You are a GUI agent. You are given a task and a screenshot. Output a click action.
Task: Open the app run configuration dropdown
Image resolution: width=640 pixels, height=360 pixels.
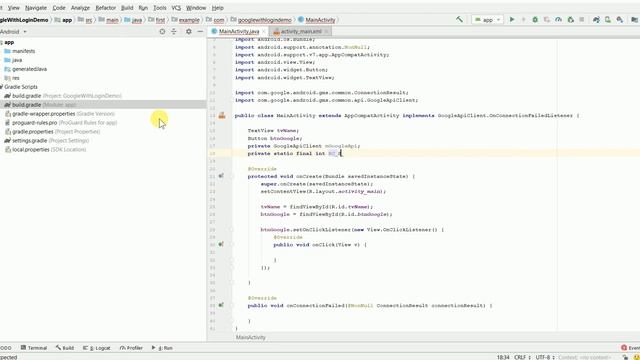click(x=487, y=20)
